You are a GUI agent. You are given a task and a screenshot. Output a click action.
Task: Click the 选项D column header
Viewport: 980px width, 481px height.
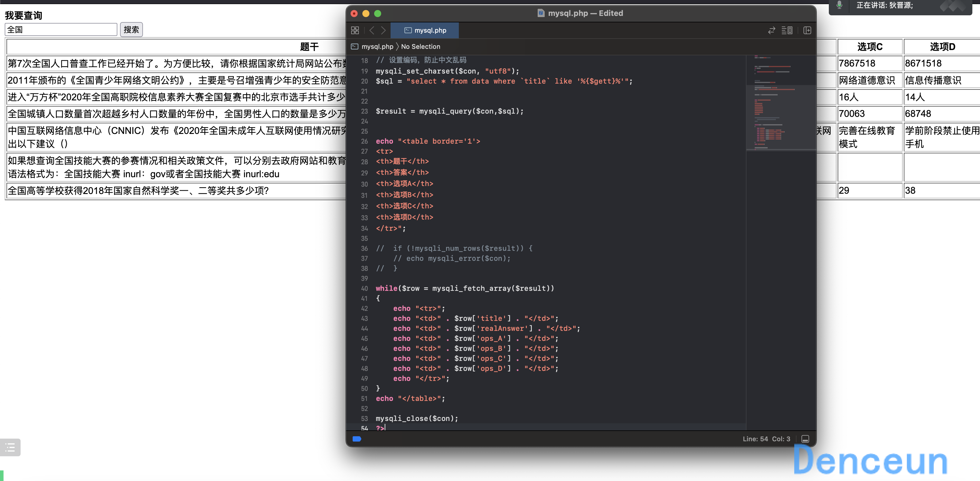(x=942, y=47)
